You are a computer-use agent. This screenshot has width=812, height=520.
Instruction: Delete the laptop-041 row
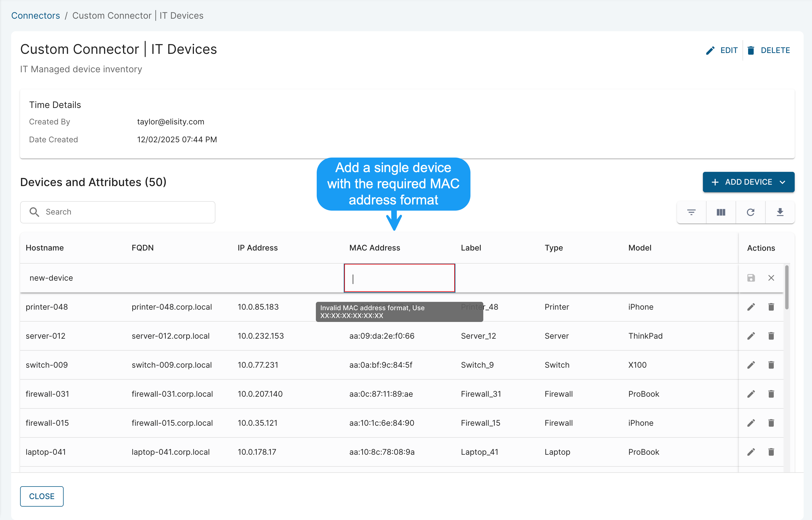[771, 452]
